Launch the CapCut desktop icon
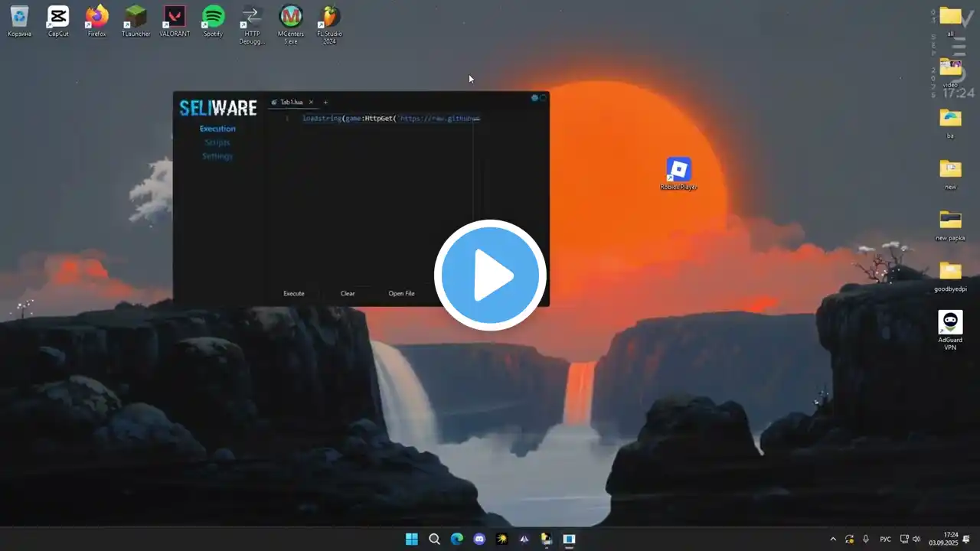The width and height of the screenshot is (980, 551). pyautogui.click(x=58, y=18)
